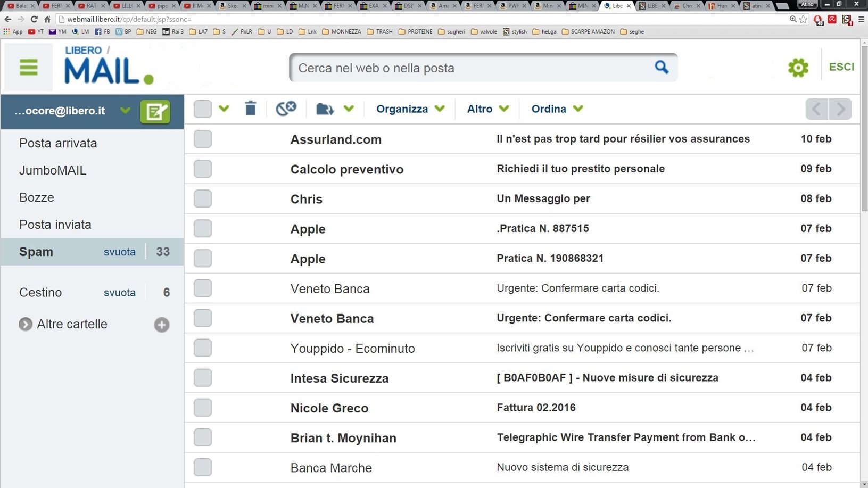The image size is (868, 488).
Task: Open the Organizza dropdown
Action: 410,109
